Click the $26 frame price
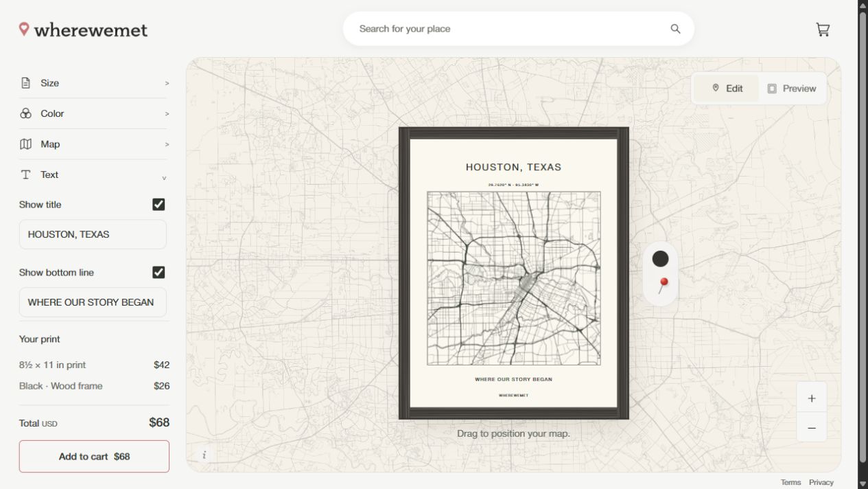The height and width of the screenshot is (489, 868). pos(161,386)
